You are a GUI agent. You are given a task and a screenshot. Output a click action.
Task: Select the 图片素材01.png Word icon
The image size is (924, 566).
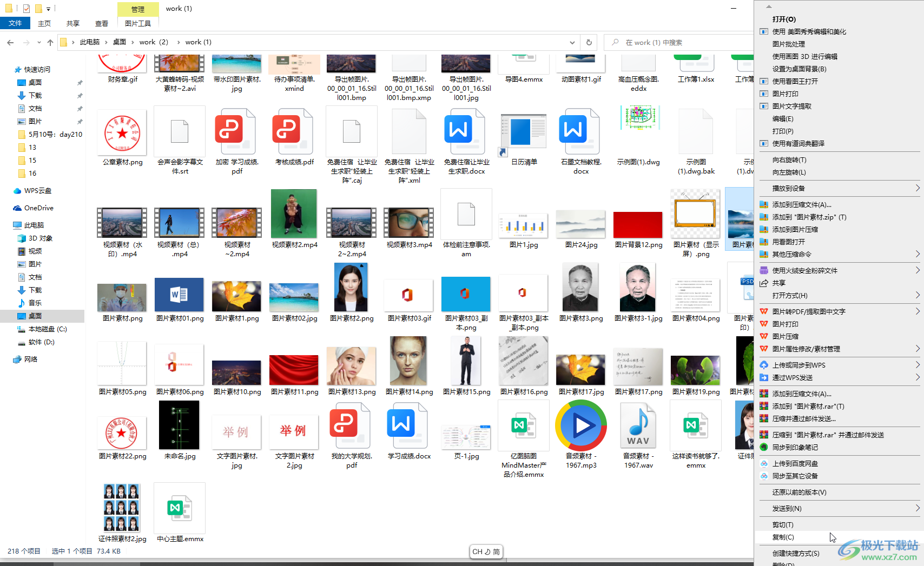coord(179,295)
